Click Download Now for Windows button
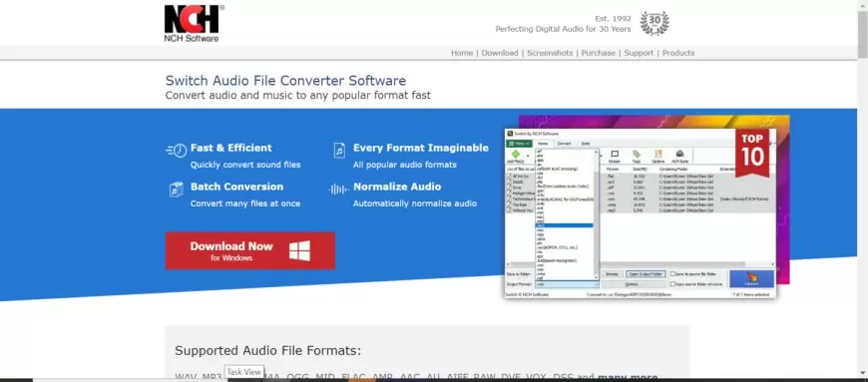 (x=250, y=250)
